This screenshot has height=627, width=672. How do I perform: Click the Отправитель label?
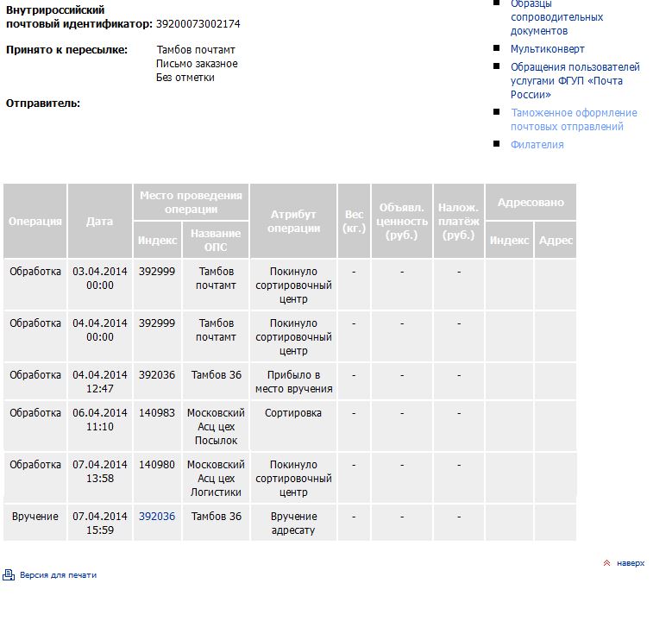tap(43, 103)
